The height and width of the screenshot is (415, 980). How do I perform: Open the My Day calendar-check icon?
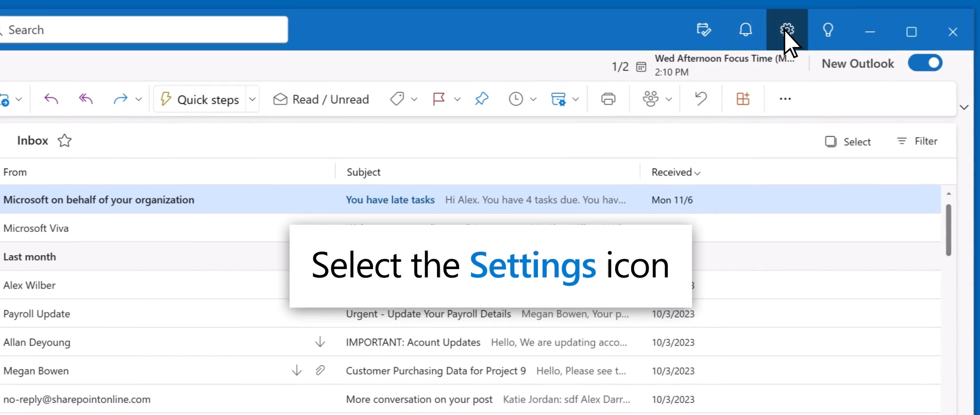point(704,30)
